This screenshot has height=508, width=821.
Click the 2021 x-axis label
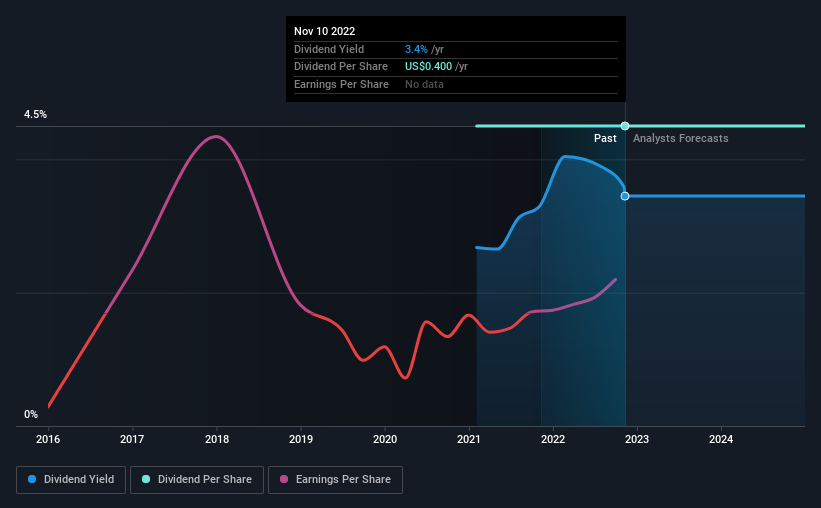(469, 439)
